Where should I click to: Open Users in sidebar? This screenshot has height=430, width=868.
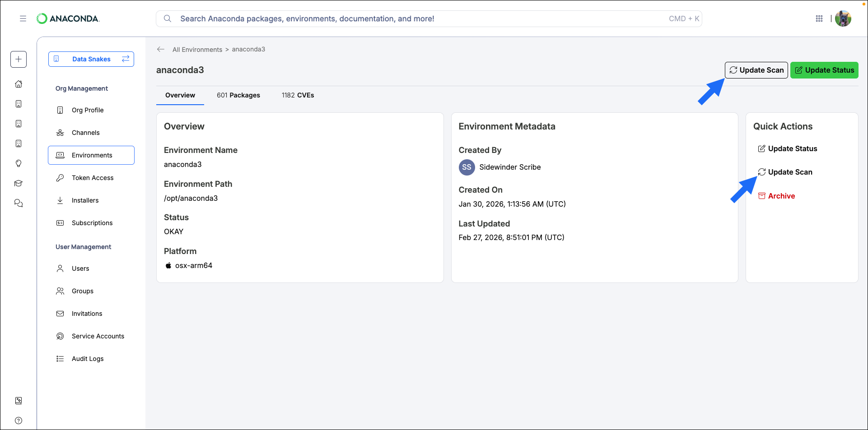pos(91,268)
